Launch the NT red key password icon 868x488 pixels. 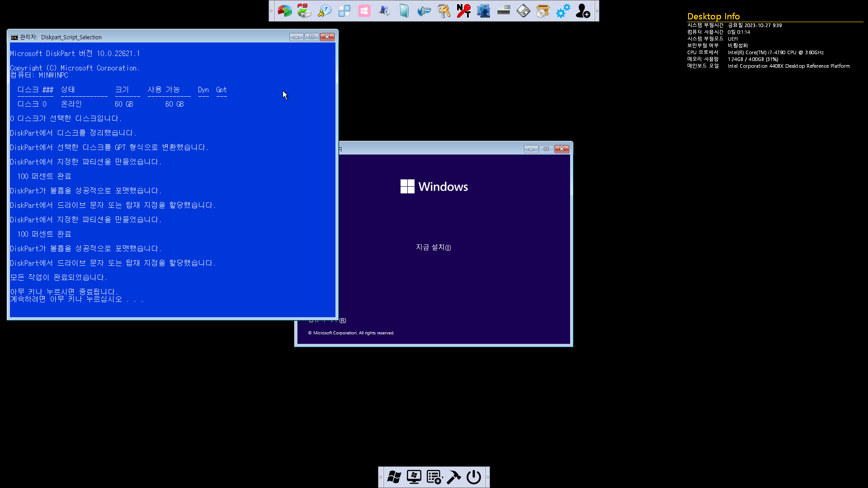tap(464, 11)
